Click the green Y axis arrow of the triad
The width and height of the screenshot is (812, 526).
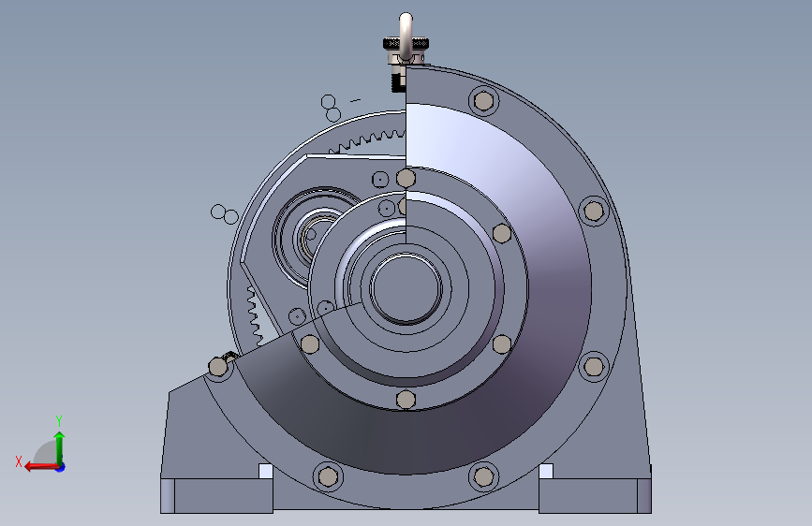(x=60, y=448)
